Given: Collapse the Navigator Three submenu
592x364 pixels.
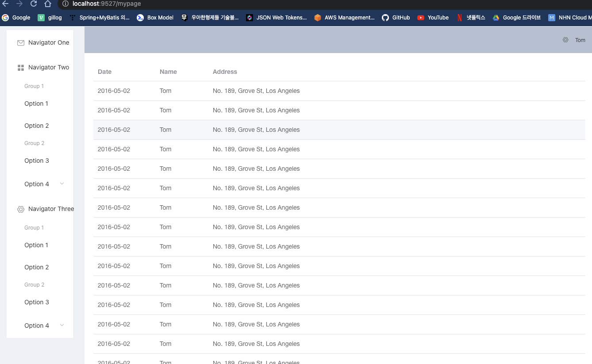Looking at the screenshot, I should (x=40, y=209).
